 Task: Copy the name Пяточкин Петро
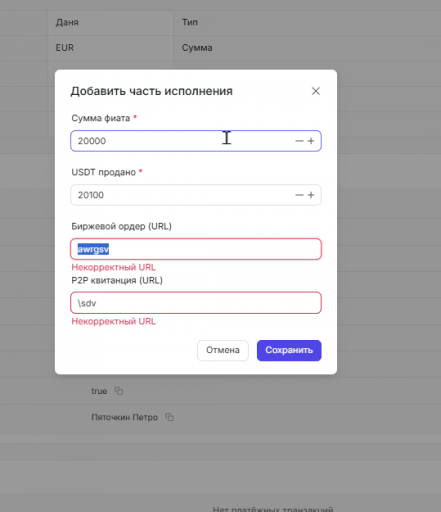(x=170, y=417)
